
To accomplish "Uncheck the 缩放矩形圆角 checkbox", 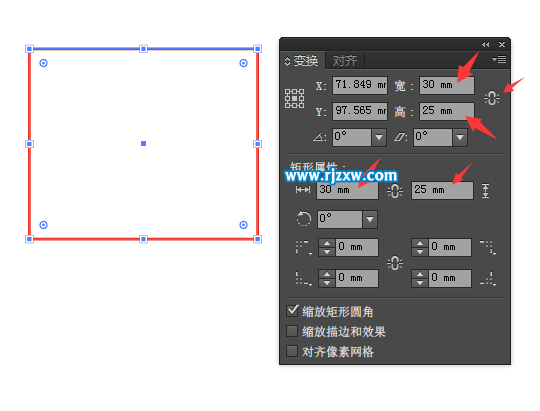I will click(292, 311).
